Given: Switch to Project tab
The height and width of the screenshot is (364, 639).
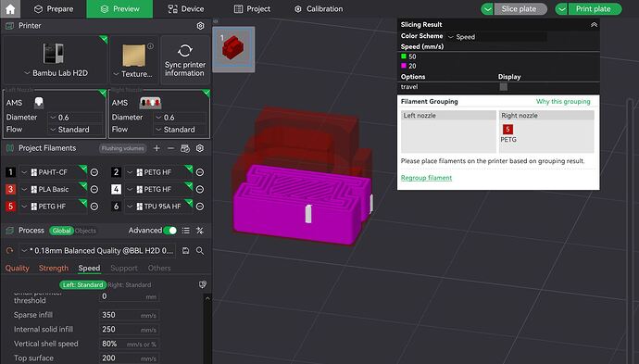Looking at the screenshot, I should (252, 9).
